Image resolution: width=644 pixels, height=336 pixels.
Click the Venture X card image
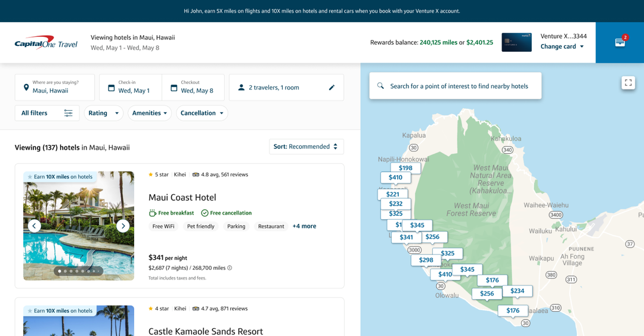pos(516,42)
